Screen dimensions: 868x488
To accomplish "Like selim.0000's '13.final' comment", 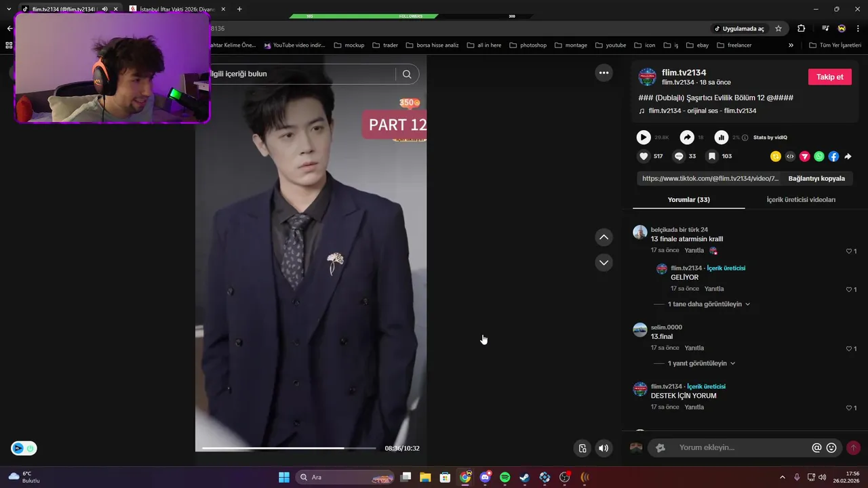I will [849, 348].
